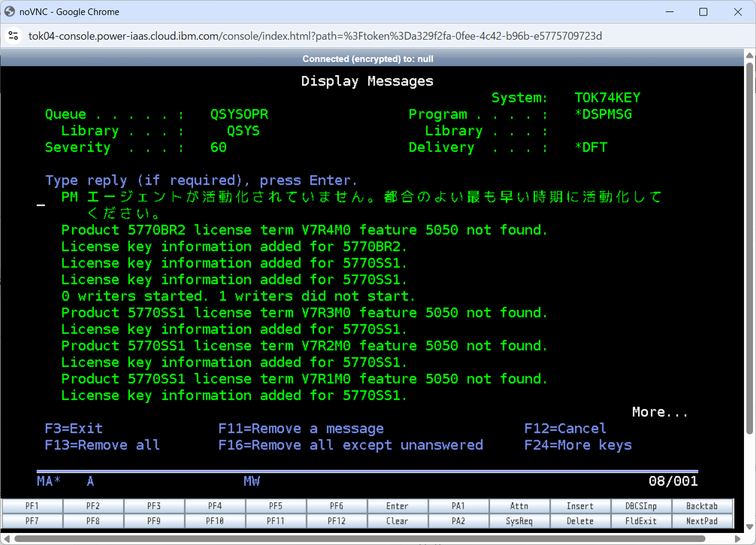Click the PF4 key button

point(215,506)
